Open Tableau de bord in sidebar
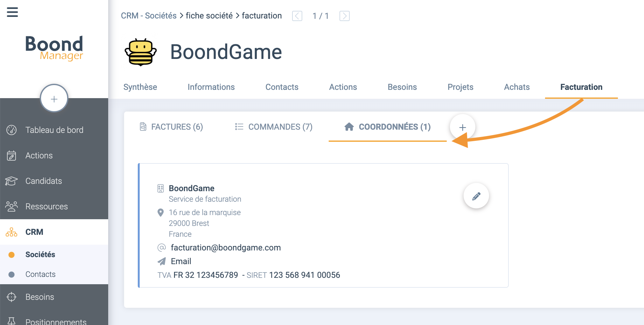This screenshot has width=644, height=325. 54,130
